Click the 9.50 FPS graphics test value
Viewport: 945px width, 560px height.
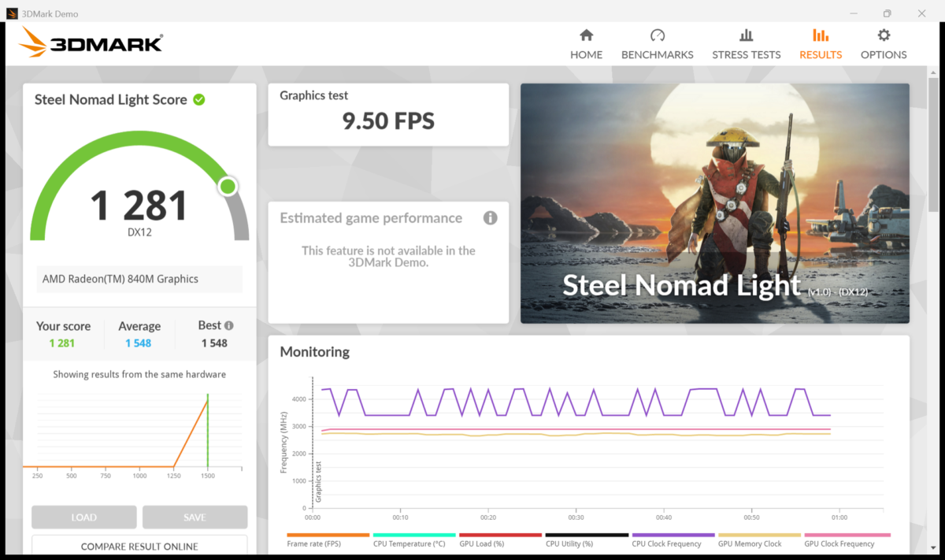pyautogui.click(x=388, y=121)
